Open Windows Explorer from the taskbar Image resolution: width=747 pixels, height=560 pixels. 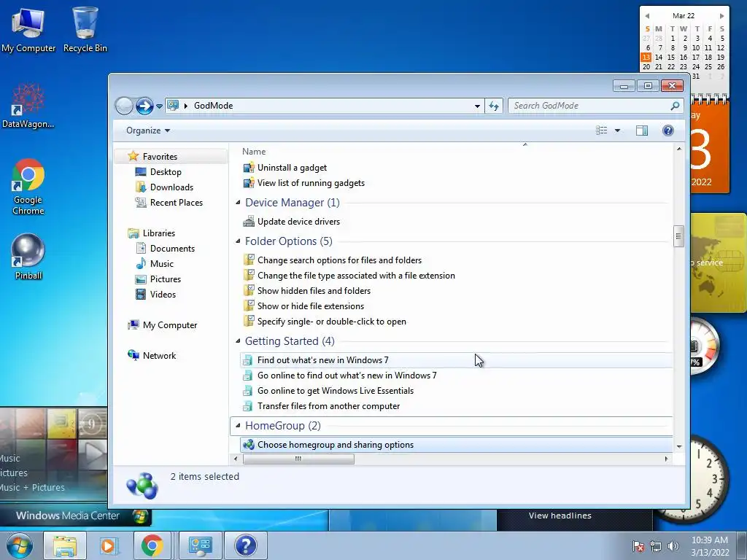coord(65,545)
